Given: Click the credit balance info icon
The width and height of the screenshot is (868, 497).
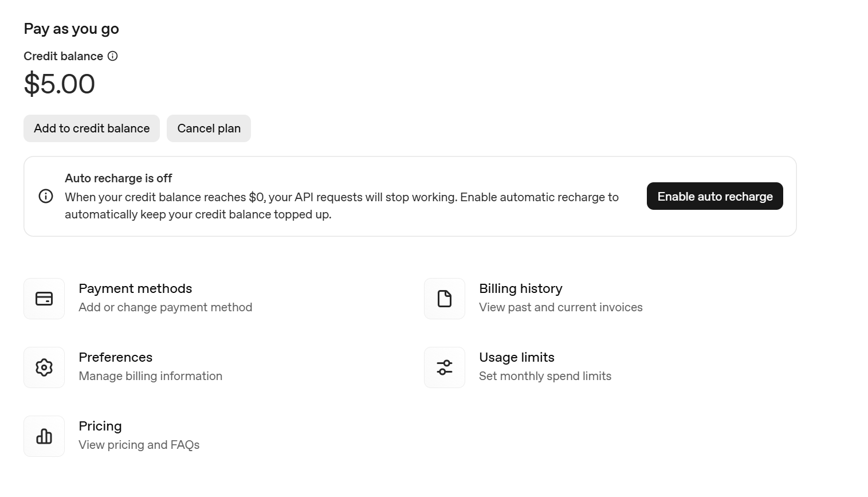Looking at the screenshot, I should (x=113, y=56).
